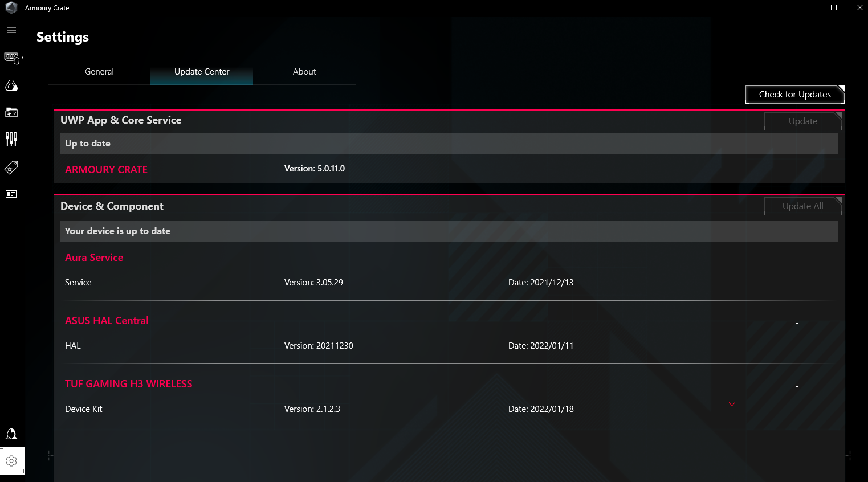
Task: Click Update button for UWP App section
Action: pyautogui.click(x=803, y=121)
